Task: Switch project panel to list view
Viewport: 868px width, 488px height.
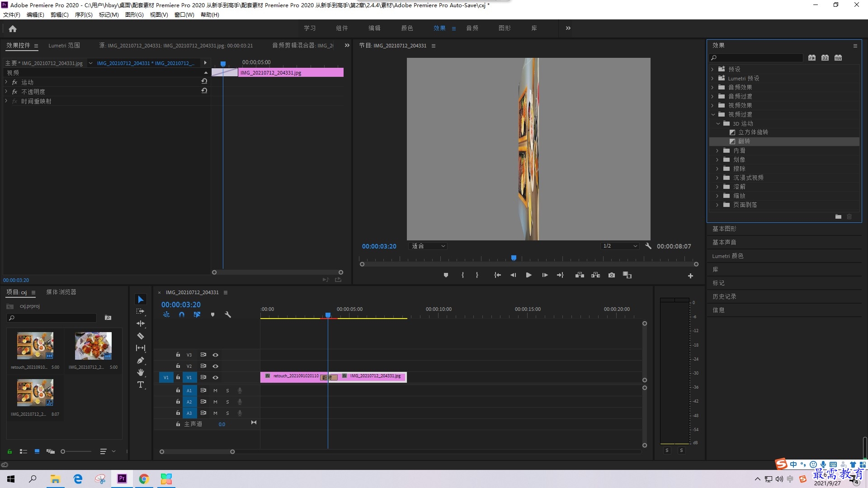Action: [x=24, y=451]
